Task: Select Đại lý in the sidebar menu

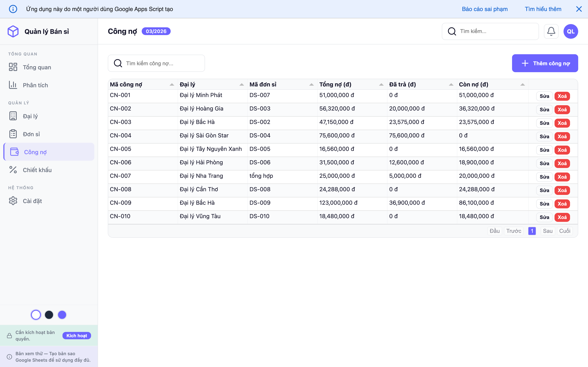Action: pyautogui.click(x=30, y=116)
